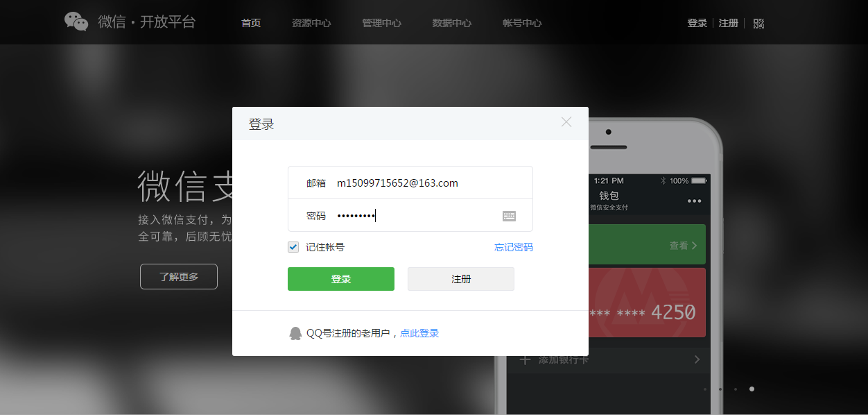
Task: Toggle the 记住帐号 checkbox
Action: pyautogui.click(x=293, y=247)
